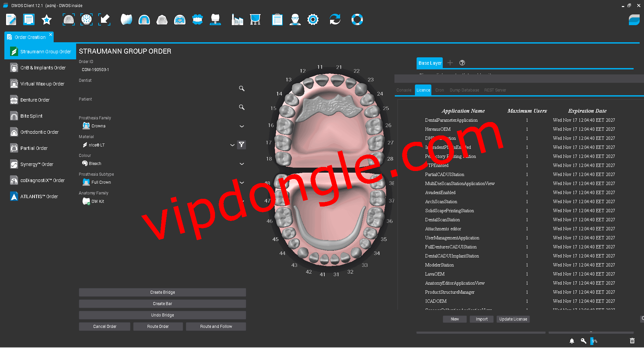This screenshot has width=644, height=348.
Task: Click the production facility icon in the toolbar
Action: [237, 19]
